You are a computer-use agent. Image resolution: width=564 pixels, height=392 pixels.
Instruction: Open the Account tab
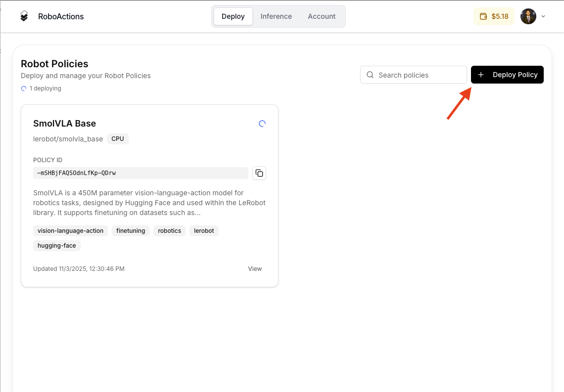[322, 16]
